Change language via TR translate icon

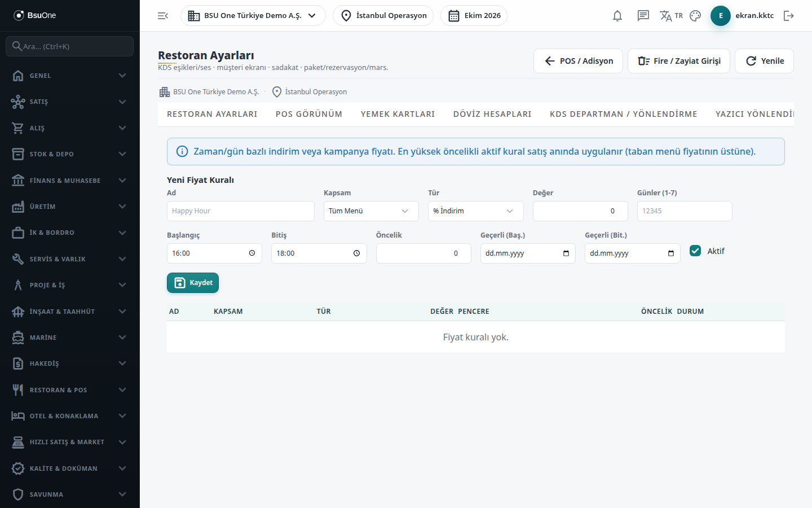point(671,16)
